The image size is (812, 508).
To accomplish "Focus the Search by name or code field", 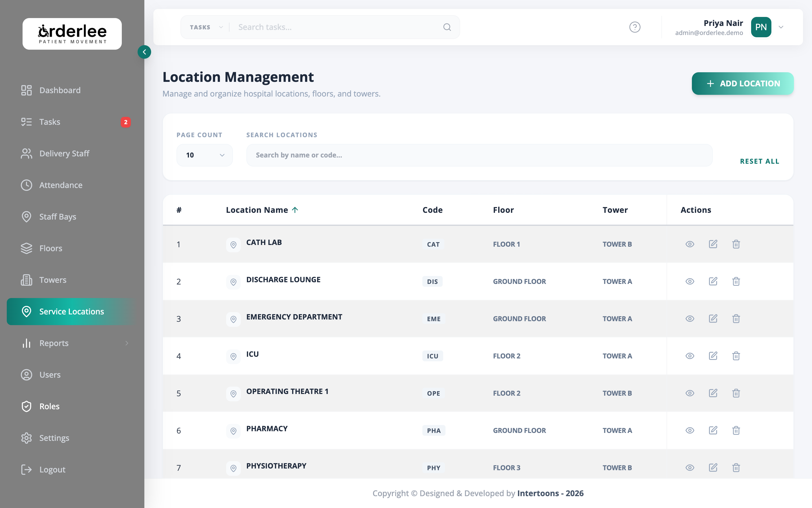I will (479, 155).
